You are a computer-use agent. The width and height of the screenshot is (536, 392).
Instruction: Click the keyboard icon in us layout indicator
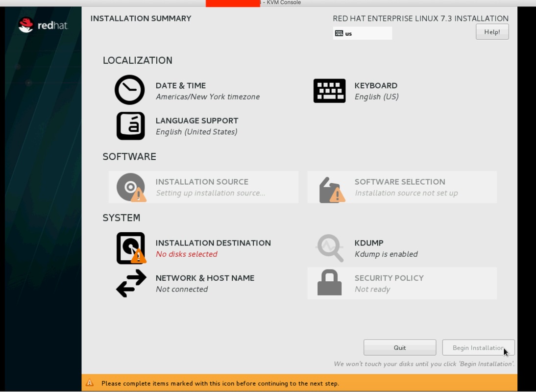tap(339, 33)
